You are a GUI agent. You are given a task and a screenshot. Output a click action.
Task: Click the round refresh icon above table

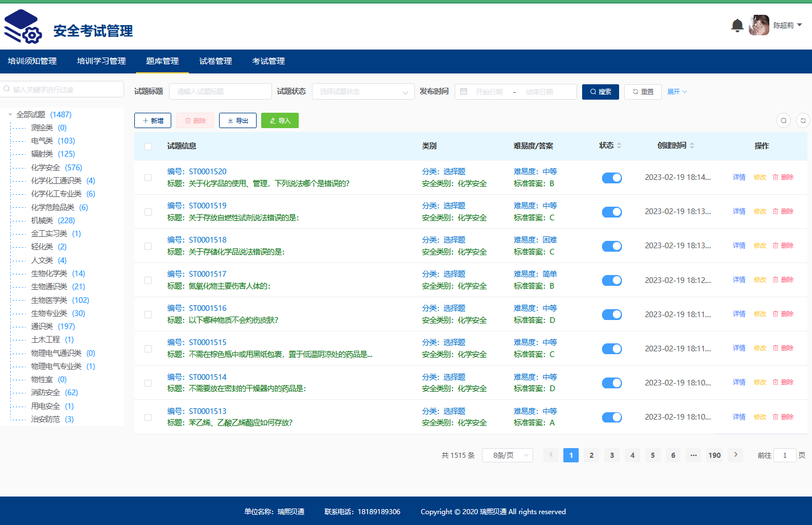[x=803, y=121]
